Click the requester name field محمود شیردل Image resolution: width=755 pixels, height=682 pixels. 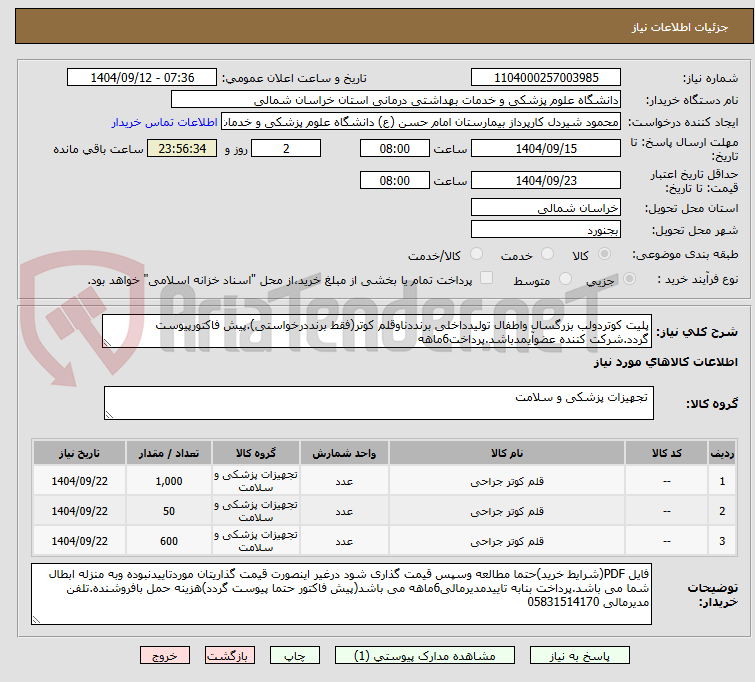tap(420, 122)
